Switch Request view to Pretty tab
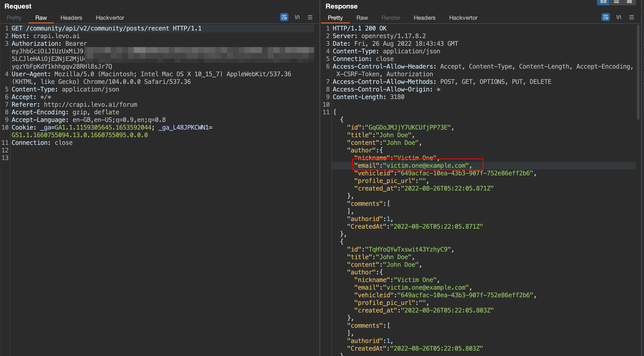The image size is (644, 356). [14, 18]
